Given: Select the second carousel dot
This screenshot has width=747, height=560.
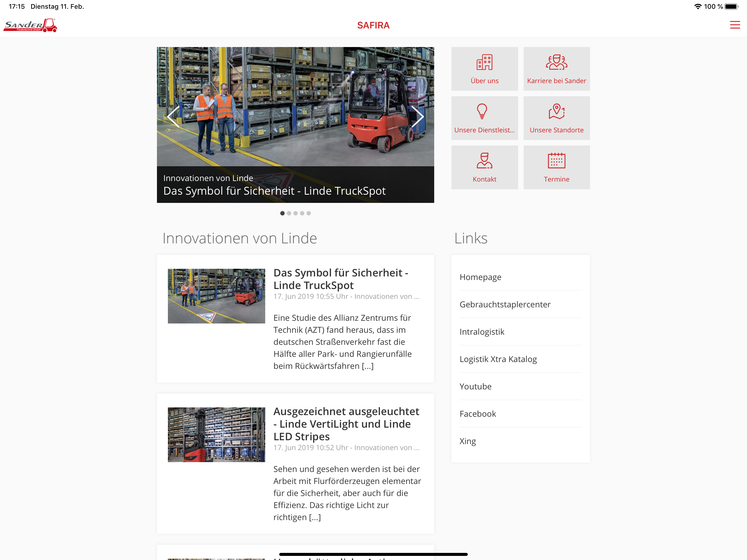Looking at the screenshot, I should [289, 213].
